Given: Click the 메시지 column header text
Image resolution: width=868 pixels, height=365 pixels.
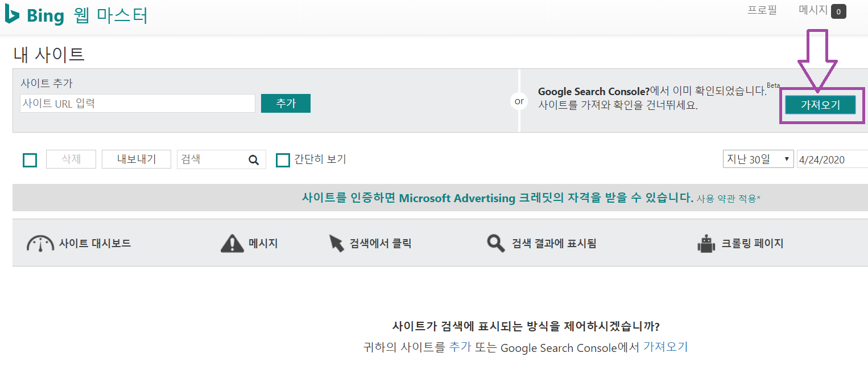Looking at the screenshot, I should click(263, 244).
